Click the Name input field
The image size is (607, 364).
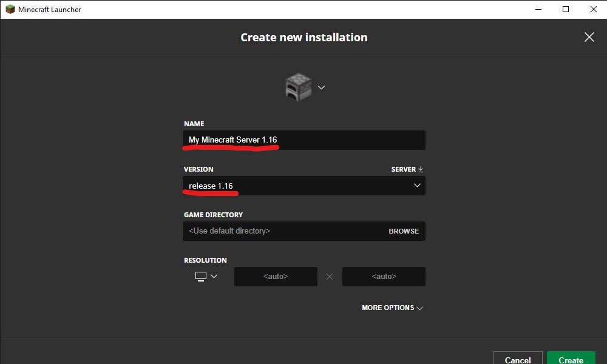304,140
